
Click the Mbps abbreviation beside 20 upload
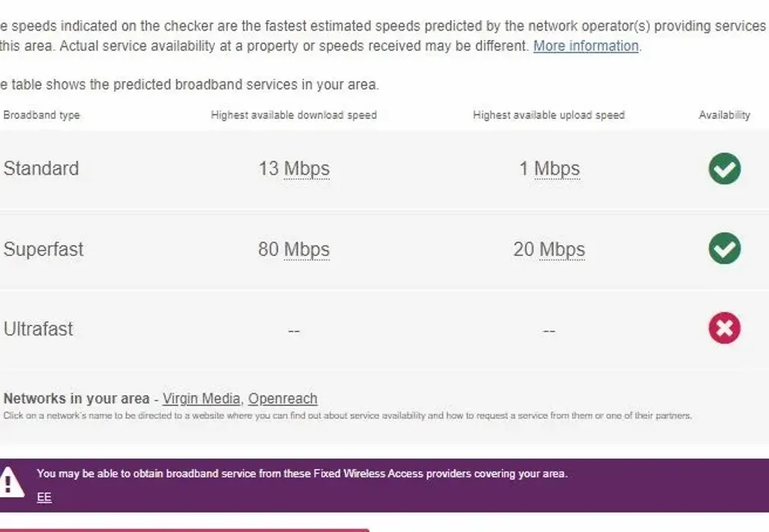pos(562,249)
